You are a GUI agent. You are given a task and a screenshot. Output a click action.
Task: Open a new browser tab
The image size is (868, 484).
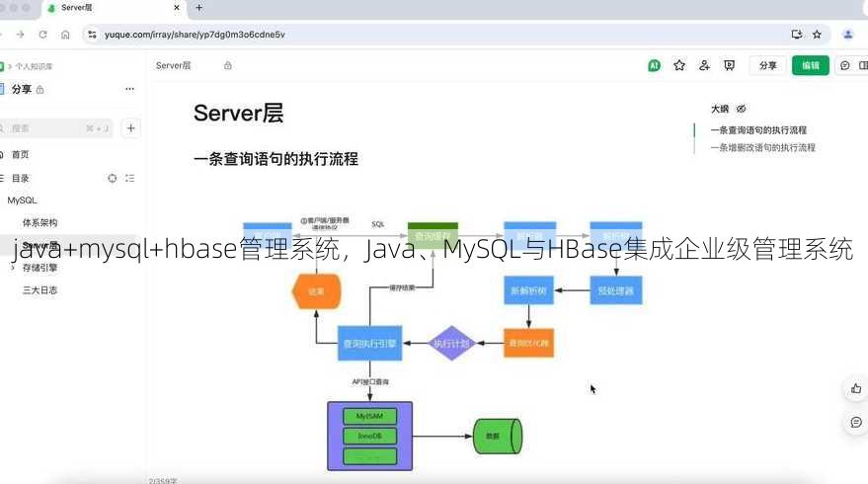click(199, 8)
